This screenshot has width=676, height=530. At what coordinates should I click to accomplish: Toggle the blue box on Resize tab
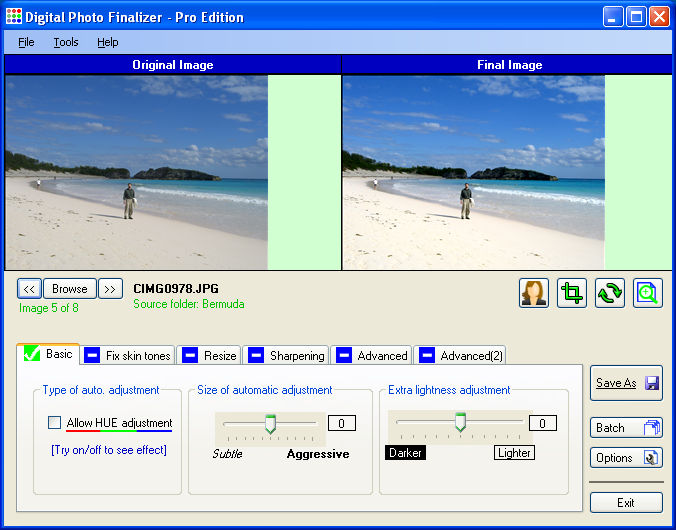(190, 356)
